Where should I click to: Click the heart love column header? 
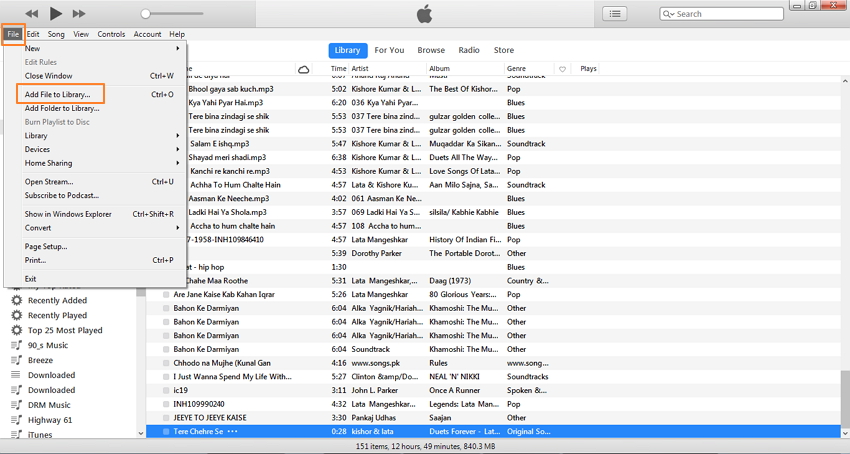(563, 69)
